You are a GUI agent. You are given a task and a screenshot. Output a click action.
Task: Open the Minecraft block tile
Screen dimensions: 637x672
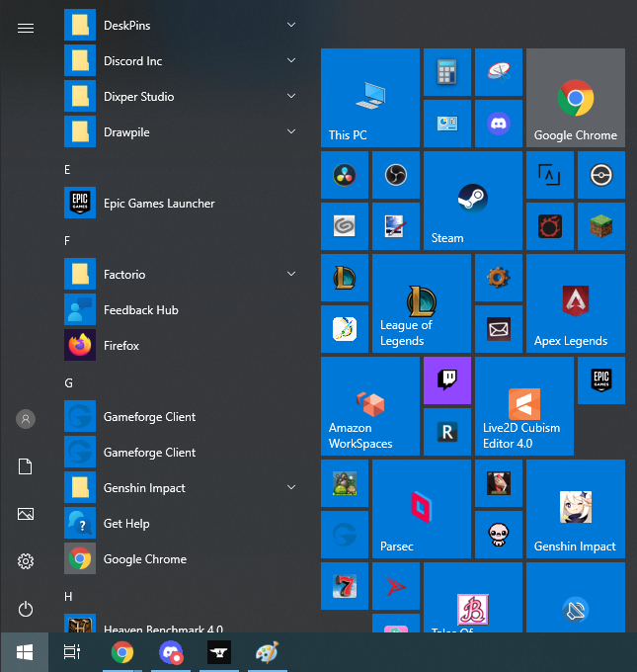coord(601,226)
